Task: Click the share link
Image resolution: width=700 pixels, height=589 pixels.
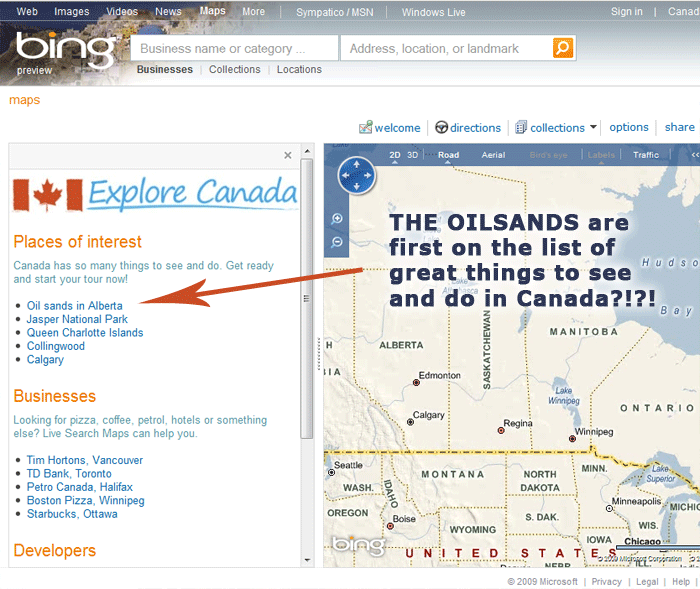Action: tap(679, 127)
